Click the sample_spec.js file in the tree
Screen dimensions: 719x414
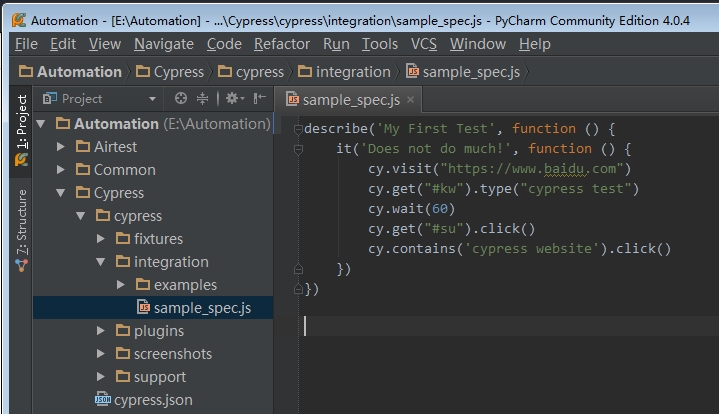pos(202,308)
